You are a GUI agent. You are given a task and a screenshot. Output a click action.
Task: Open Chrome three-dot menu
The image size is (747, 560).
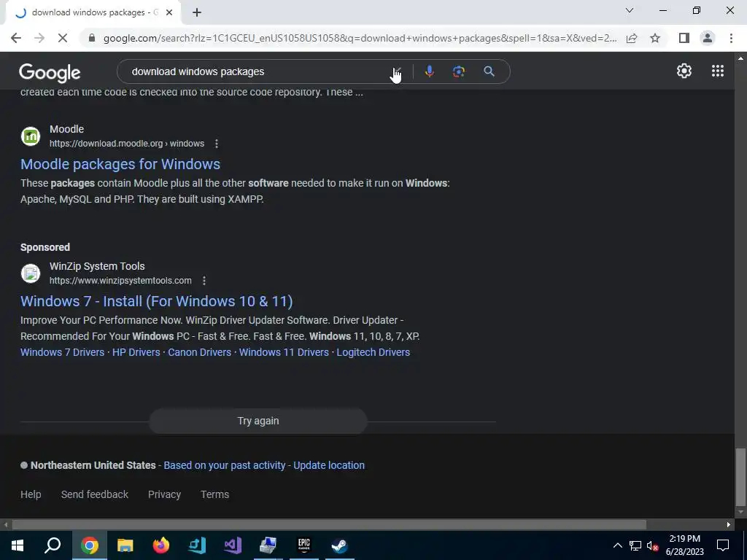tap(731, 38)
